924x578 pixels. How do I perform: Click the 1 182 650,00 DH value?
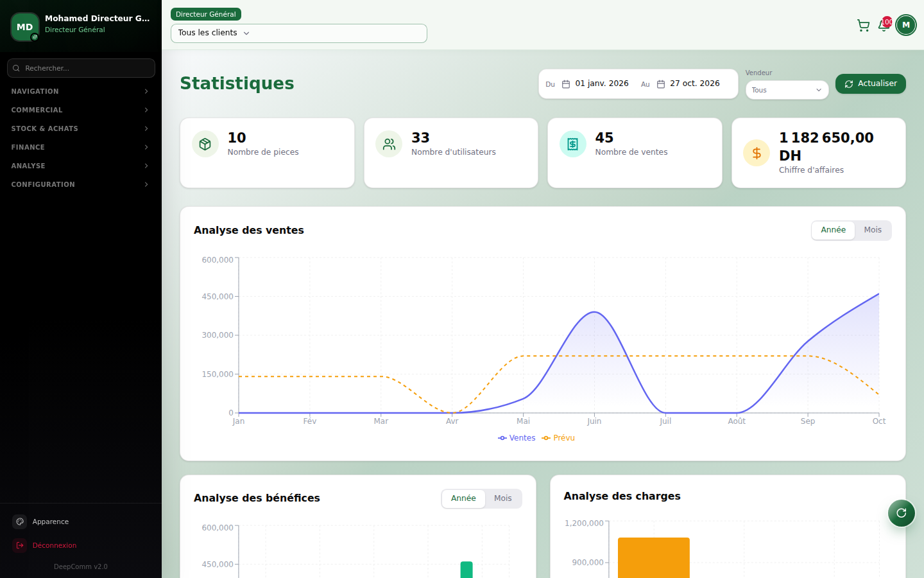[826, 146]
